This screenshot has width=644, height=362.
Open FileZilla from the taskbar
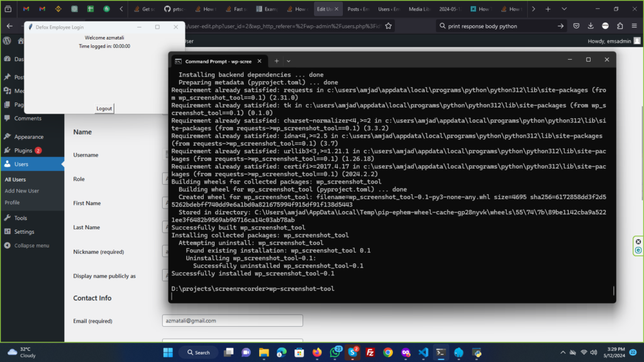pyautogui.click(x=370, y=353)
